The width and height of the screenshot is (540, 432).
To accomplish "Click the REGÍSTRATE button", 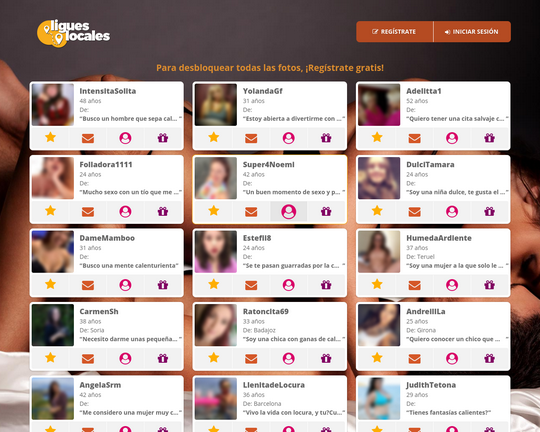I will click(x=395, y=32).
